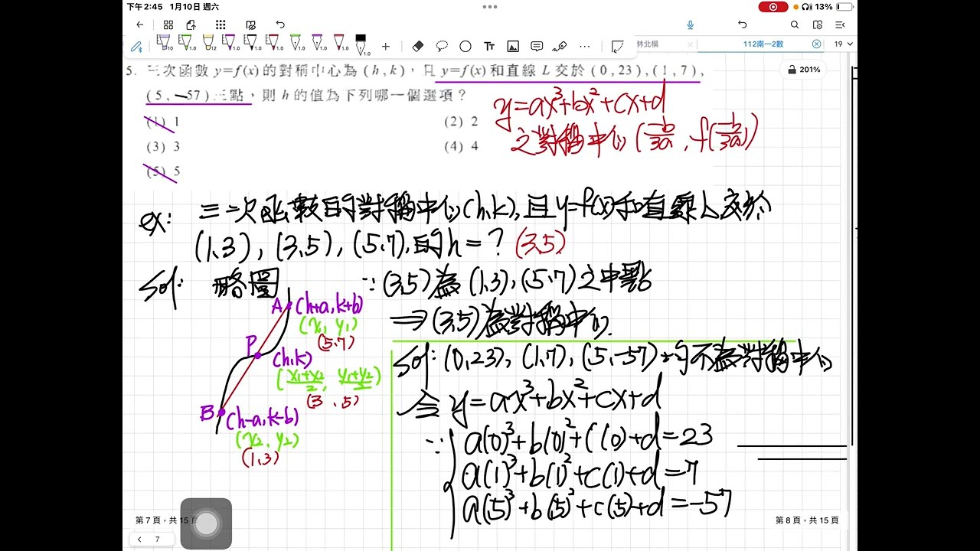Close the 112南一2數 tab
This screenshot has width=980, height=551.
(x=816, y=44)
